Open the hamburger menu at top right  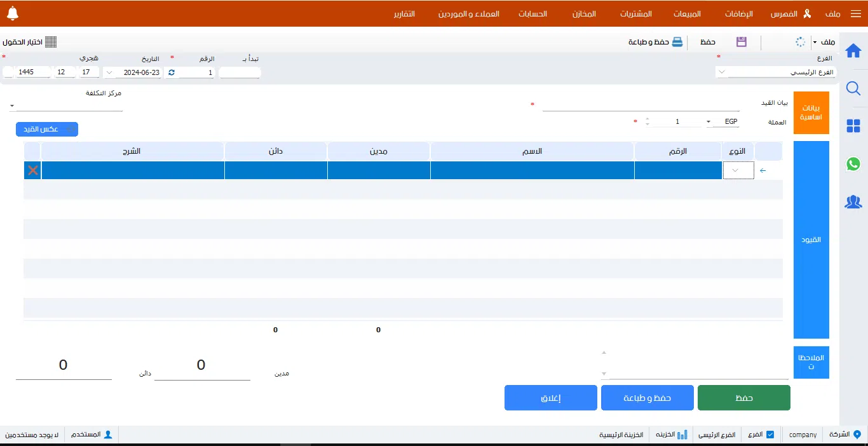tap(855, 14)
